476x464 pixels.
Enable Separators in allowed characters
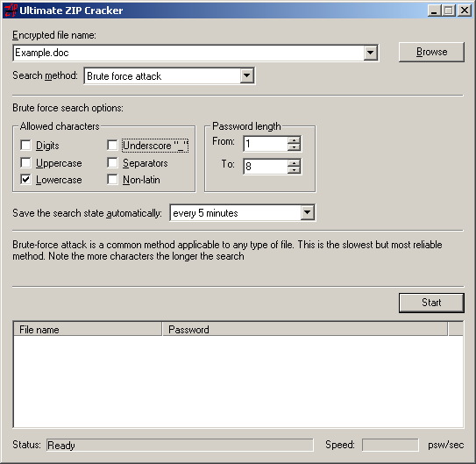pos(112,163)
